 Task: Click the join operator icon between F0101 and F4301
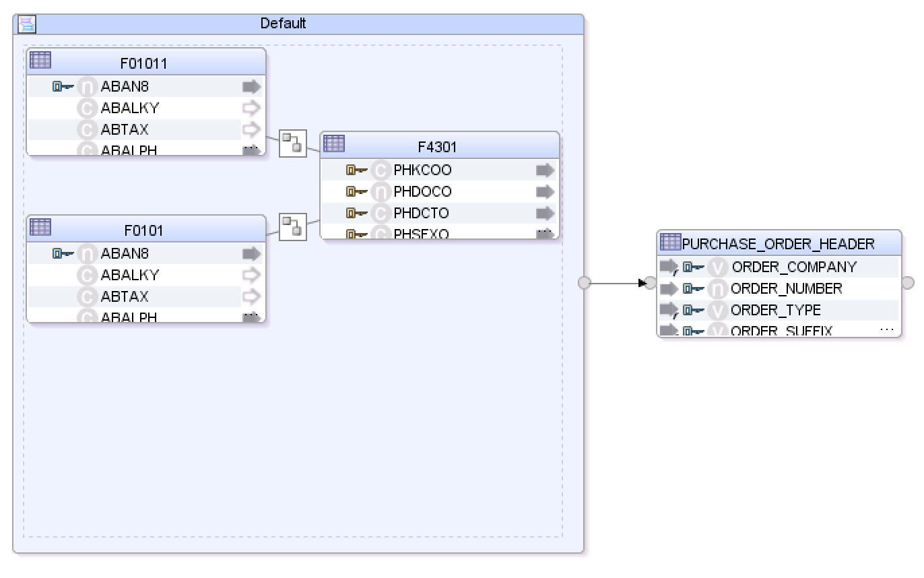pyautogui.click(x=292, y=226)
